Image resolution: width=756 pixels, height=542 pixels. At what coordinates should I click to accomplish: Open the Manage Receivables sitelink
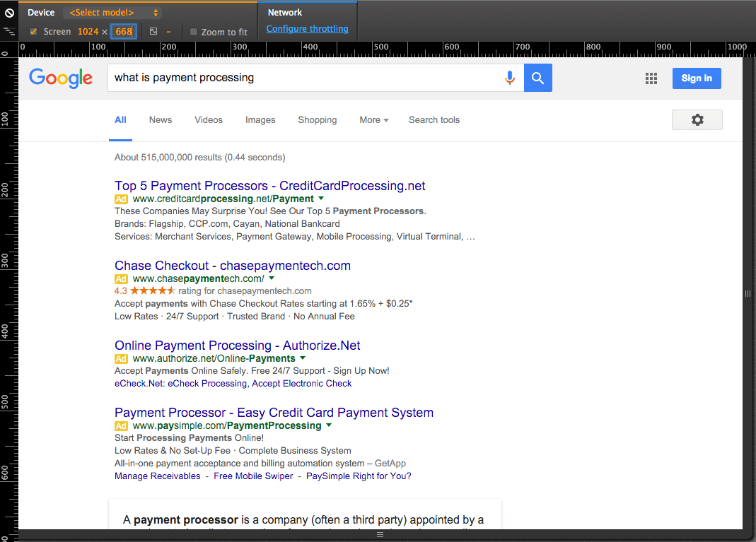pos(157,476)
